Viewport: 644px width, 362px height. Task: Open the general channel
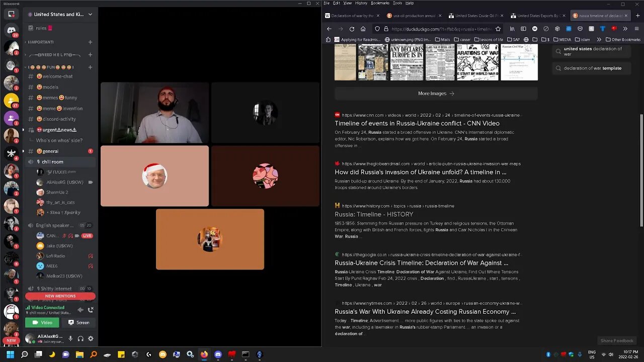(60, 151)
